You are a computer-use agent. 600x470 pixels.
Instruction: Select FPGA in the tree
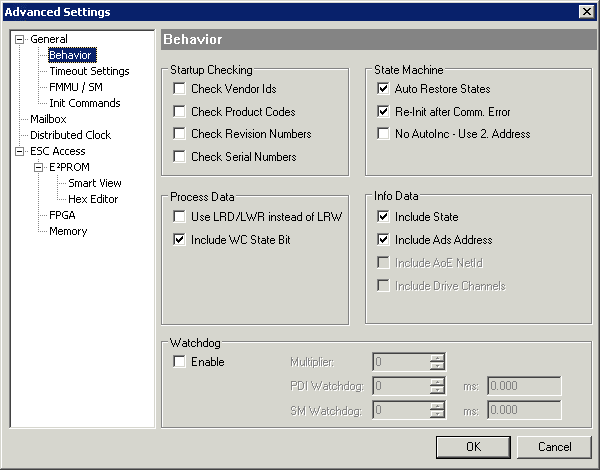coord(62,215)
